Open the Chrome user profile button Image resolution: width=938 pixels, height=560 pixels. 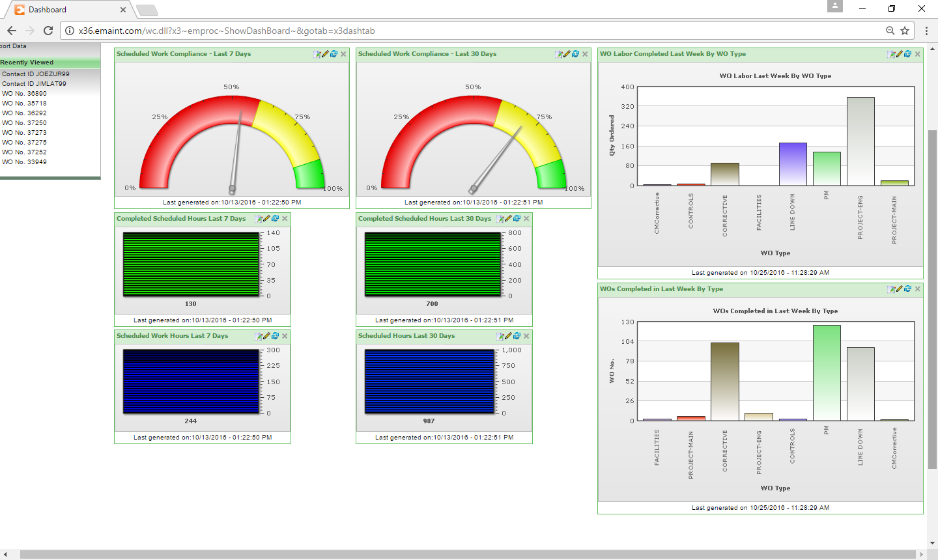[835, 6]
